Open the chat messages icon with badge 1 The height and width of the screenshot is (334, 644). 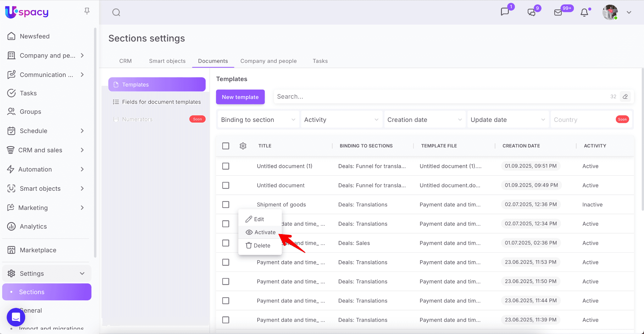505,12
